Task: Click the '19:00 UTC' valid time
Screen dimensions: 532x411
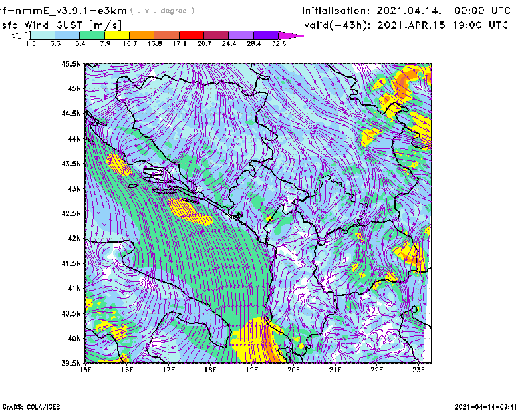Action: pyautogui.click(x=480, y=25)
